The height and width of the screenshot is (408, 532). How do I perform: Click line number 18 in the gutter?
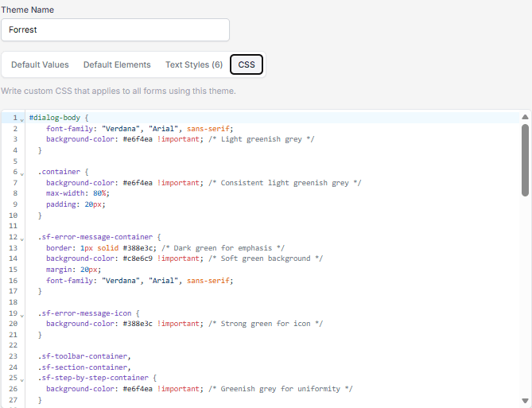pos(13,301)
